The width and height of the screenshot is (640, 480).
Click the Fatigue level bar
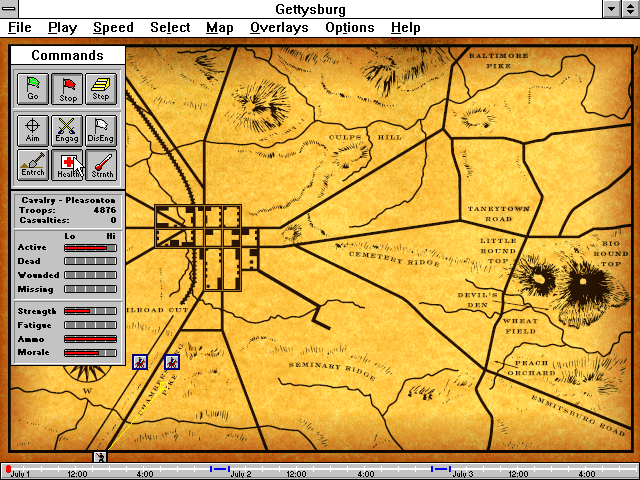pos(90,325)
